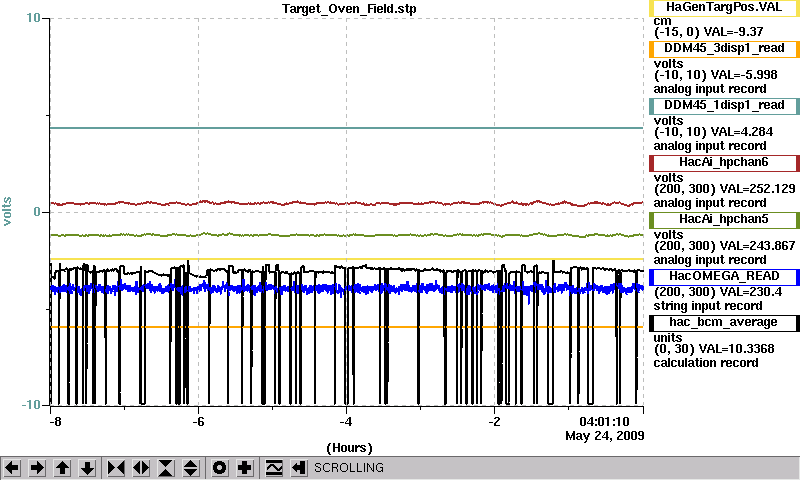Click the pan left arrow button
The width and height of the screenshot is (800, 480).
pos(12,468)
